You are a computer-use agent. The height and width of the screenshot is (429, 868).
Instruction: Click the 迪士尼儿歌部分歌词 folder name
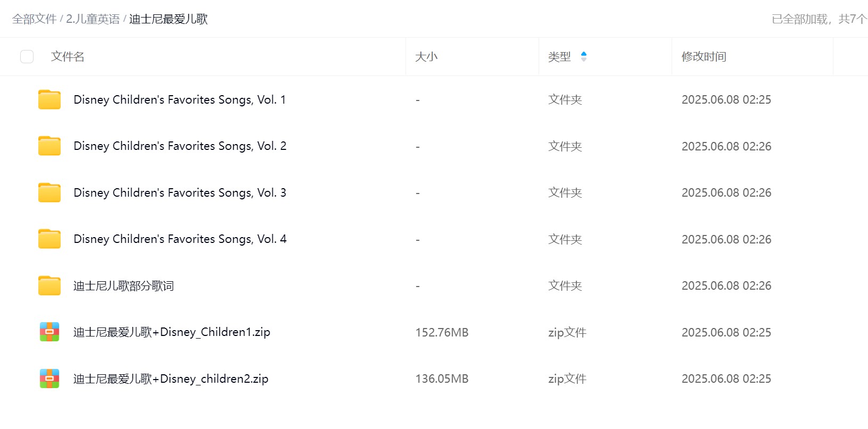123,285
